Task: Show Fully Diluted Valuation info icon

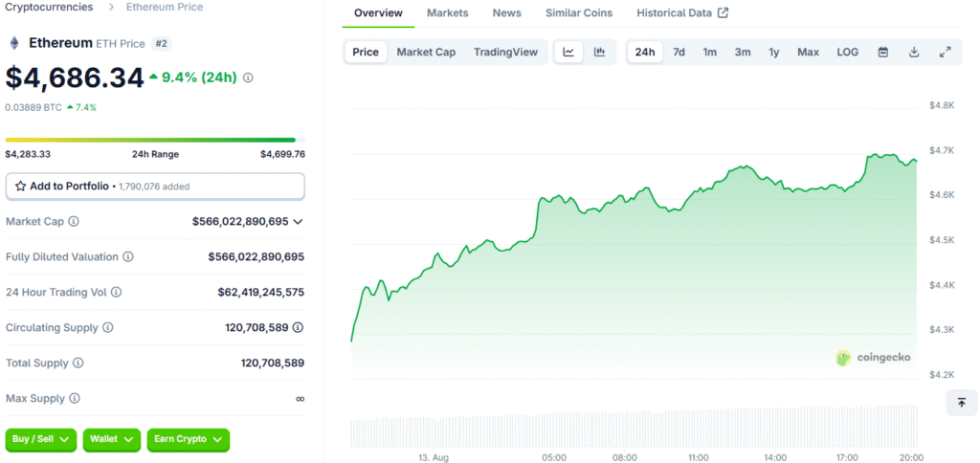Action: pos(128,256)
